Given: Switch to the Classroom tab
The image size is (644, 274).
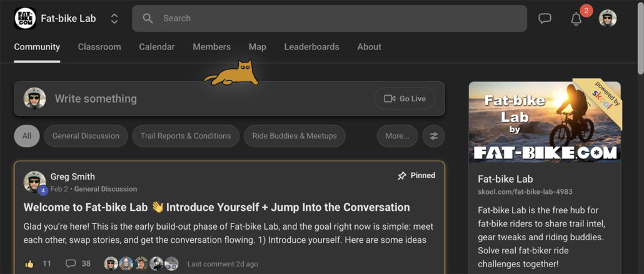Looking at the screenshot, I should pos(99,47).
